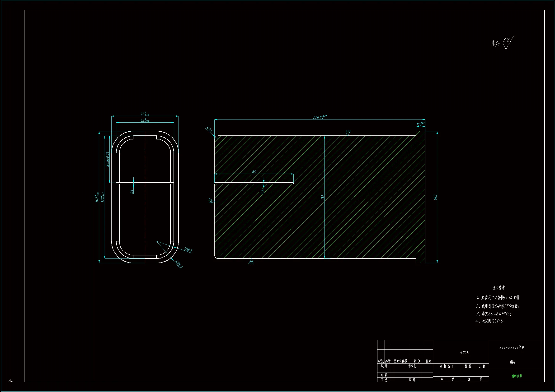Click the 淬火60-64HRc requirement line

pyautogui.click(x=493, y=314)
